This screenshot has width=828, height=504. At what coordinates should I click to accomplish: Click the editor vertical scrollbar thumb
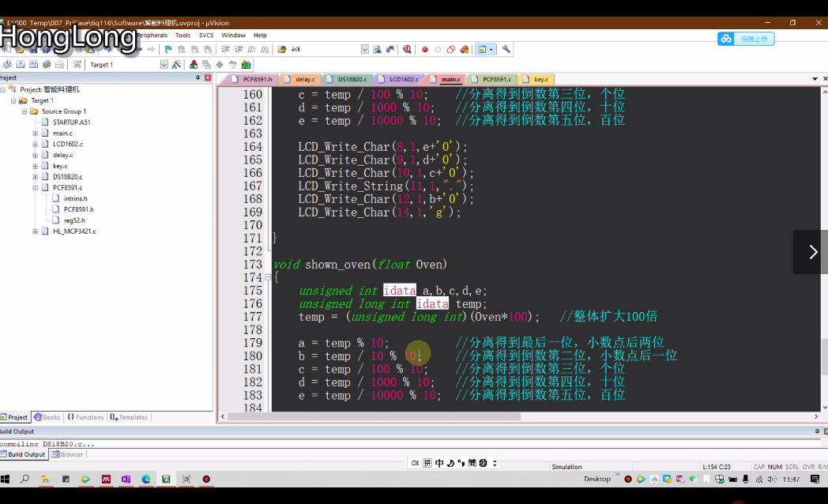(x=824, y=357)
